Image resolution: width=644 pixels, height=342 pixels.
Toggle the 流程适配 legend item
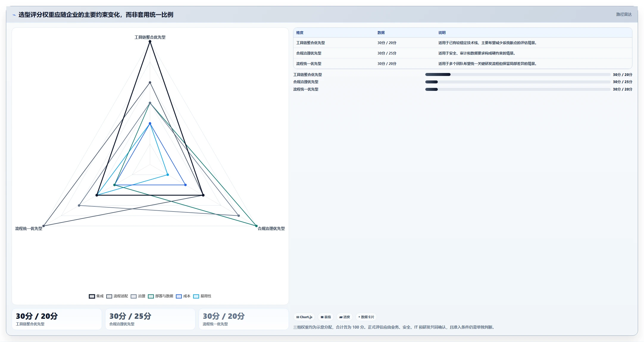[117, 296]
